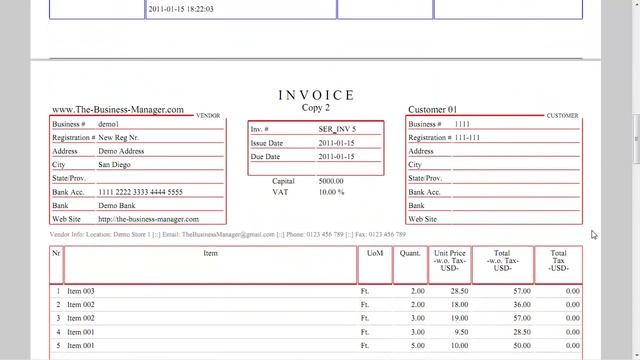Click total 50.00 in row 5
Viewport: 640px width, 360px height.
click(522, 345)
